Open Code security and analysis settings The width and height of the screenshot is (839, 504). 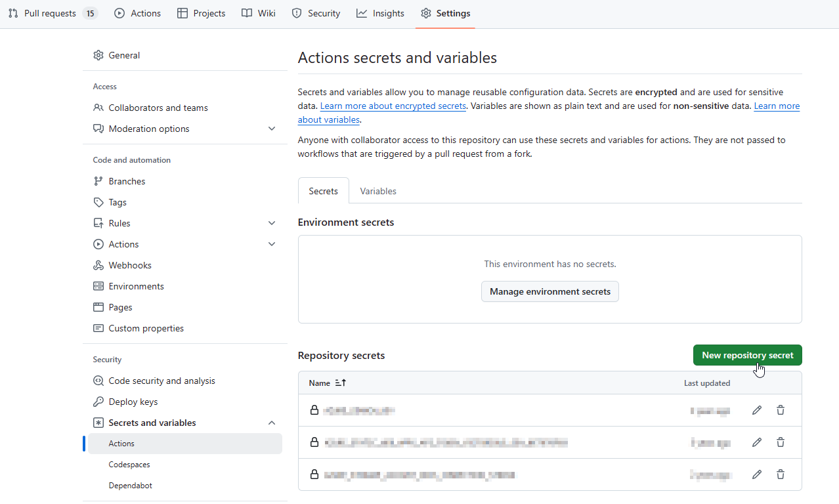click(161, 380)
